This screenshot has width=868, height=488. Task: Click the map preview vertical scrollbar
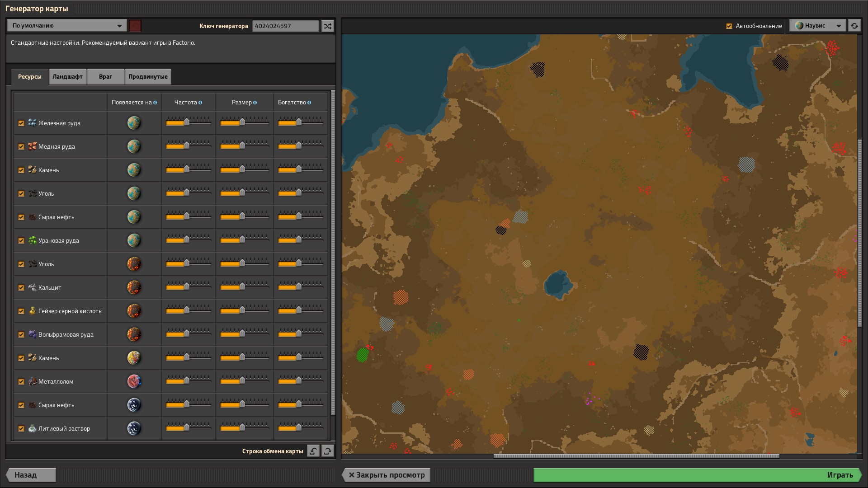[x=860, y=233]
